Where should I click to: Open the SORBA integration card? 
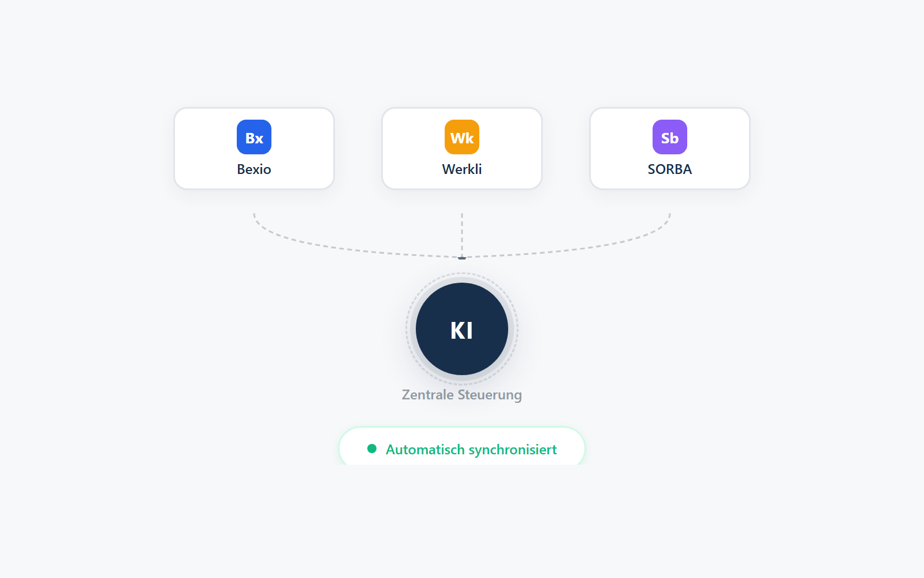670,149
